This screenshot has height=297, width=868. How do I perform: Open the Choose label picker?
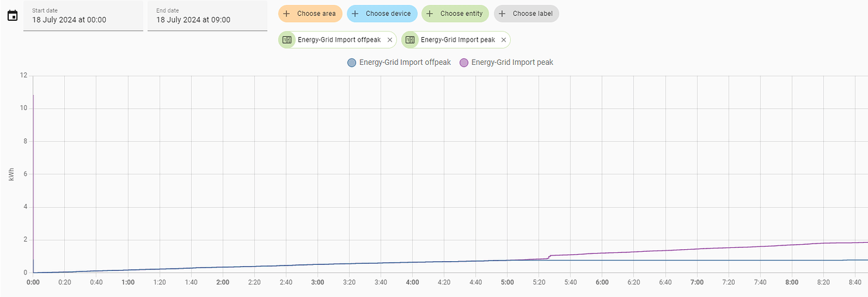(533, 13)
